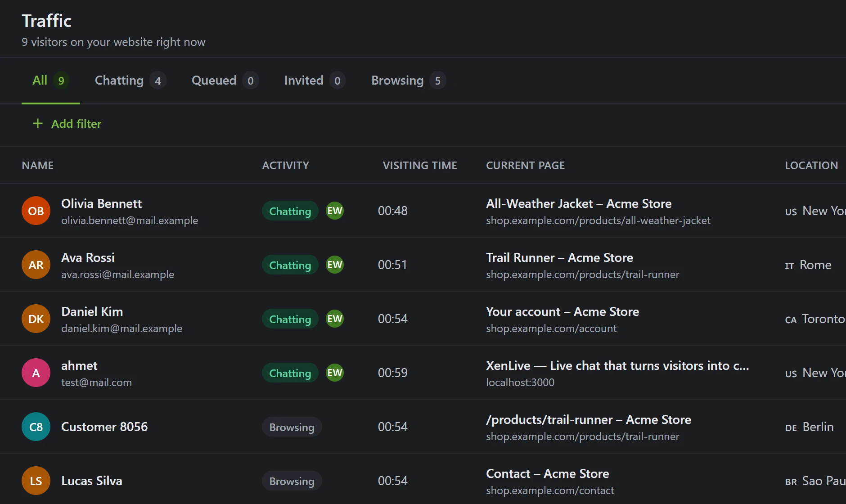The image size is (846, 504).
Task: Click the Browsing status badge for Customer 8056
Action: coord(292,427)
